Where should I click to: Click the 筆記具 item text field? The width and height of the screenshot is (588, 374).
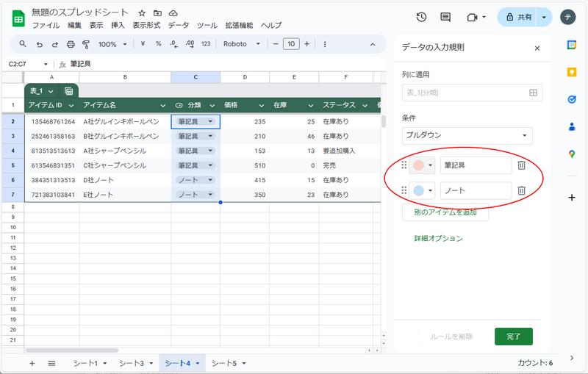tap(476, 165)
